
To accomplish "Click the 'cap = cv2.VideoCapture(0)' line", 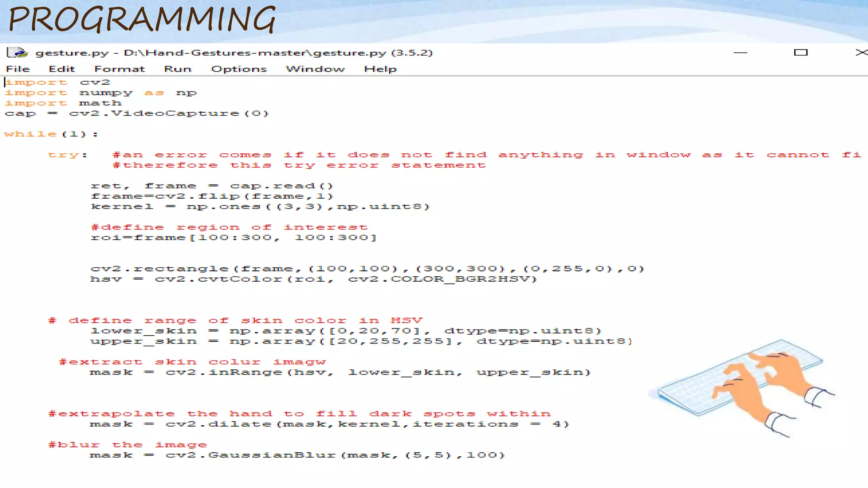I will tap(137, 114).
